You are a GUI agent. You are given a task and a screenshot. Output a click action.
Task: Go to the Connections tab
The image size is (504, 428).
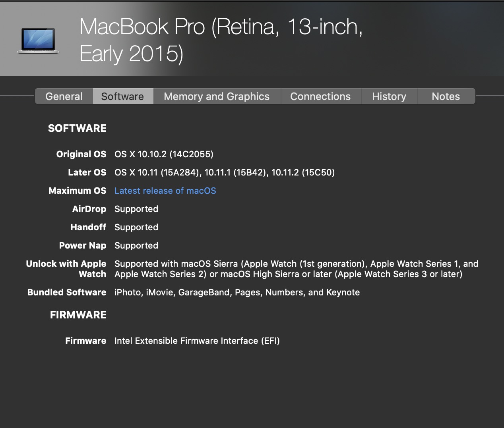tap(320, 96)
